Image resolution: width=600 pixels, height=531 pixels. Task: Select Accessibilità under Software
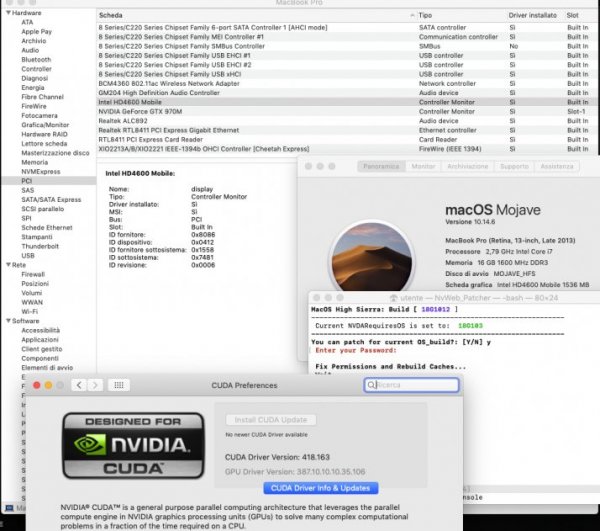point(41,330)
